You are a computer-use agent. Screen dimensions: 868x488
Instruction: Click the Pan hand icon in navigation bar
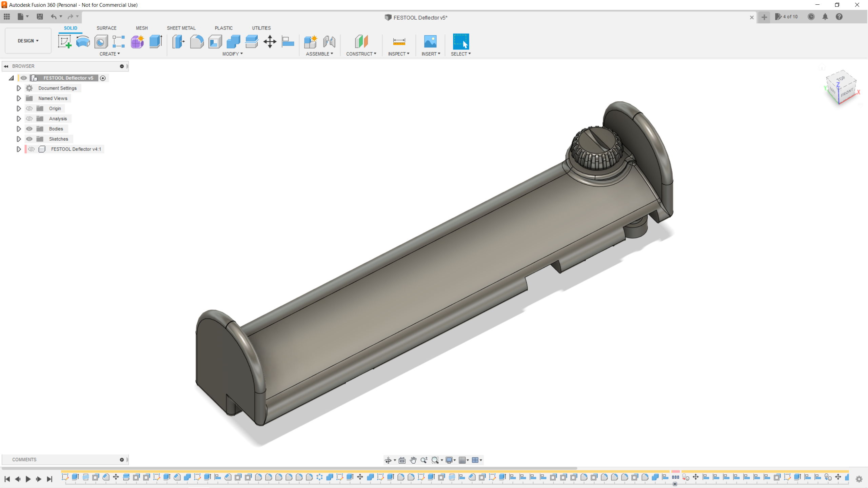click(x=413, y=460)
